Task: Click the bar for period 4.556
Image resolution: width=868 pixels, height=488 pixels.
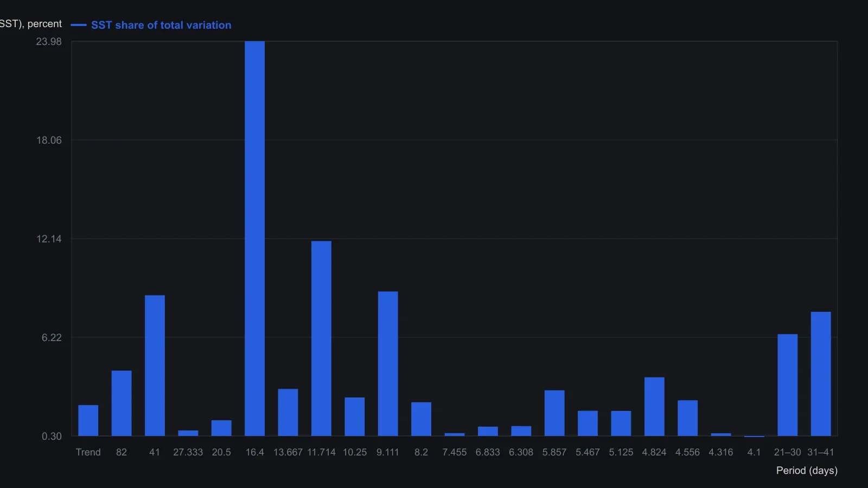Action: [687, 418]
